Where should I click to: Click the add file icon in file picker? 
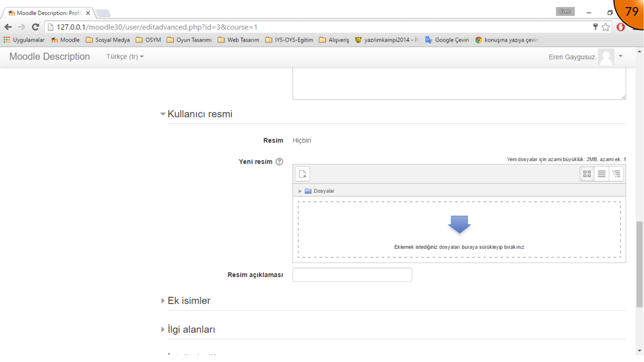click(302, 174)
